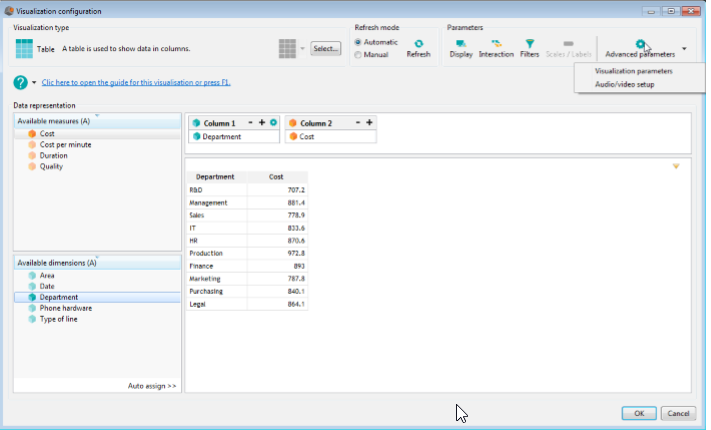Select Automatic refresh mode
Screen dimensions: 711x430
coord(358,42)
